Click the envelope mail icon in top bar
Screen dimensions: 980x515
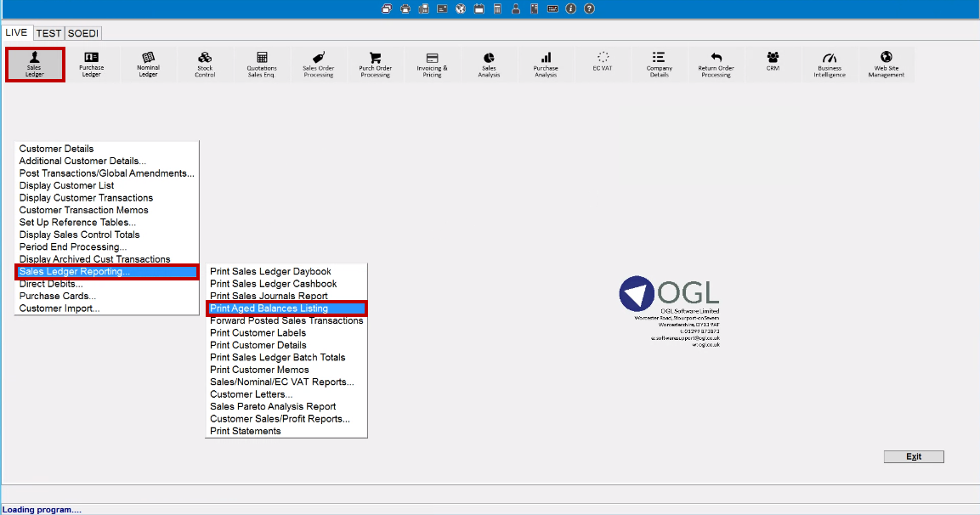click(442, 8)
